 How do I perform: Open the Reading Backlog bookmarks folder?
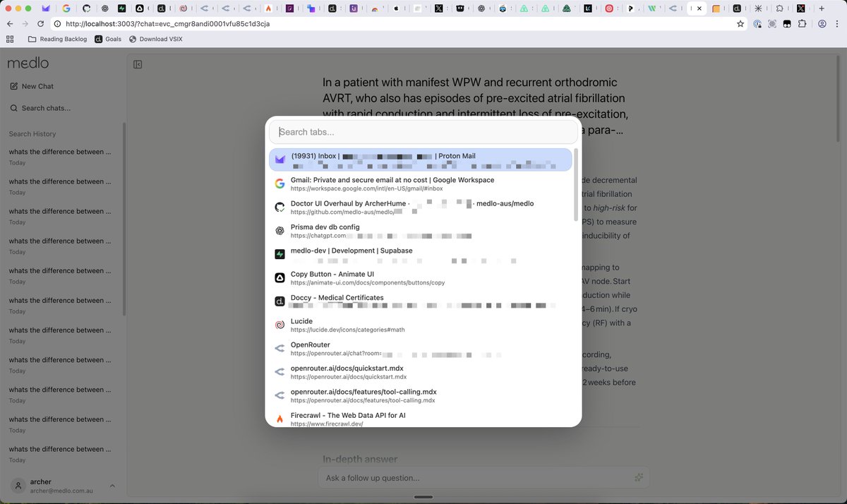57,39
